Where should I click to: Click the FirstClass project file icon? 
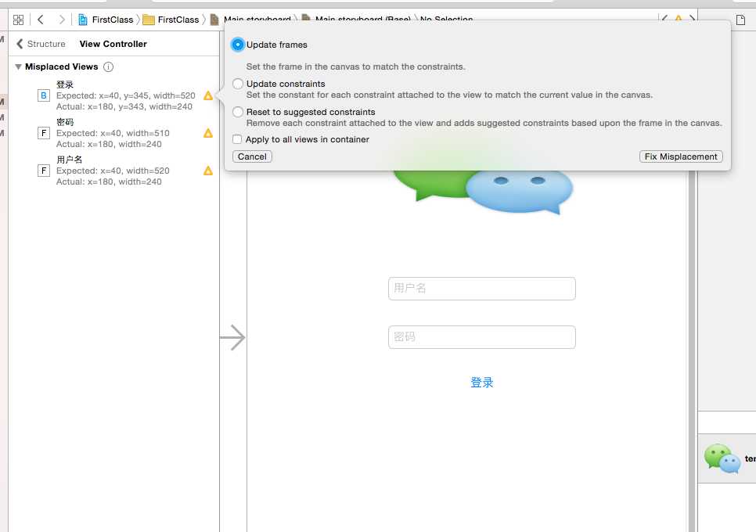point(83,20)
